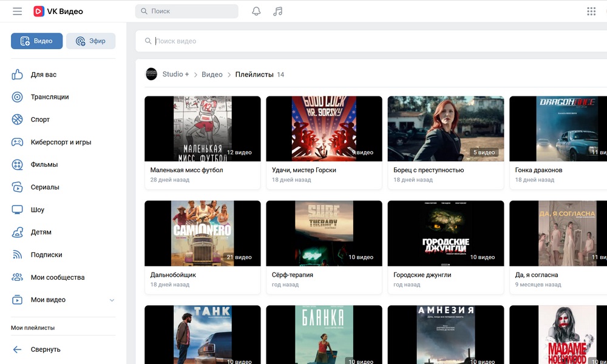Click the Сериалы icon
Viewport: 607px width, 364px height.
[17, 187]
